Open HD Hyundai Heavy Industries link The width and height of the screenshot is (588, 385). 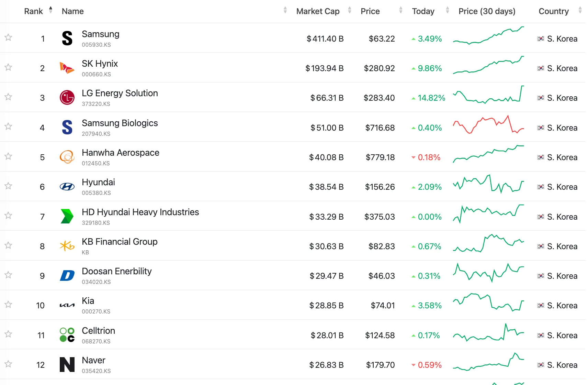tap(140, 212)
